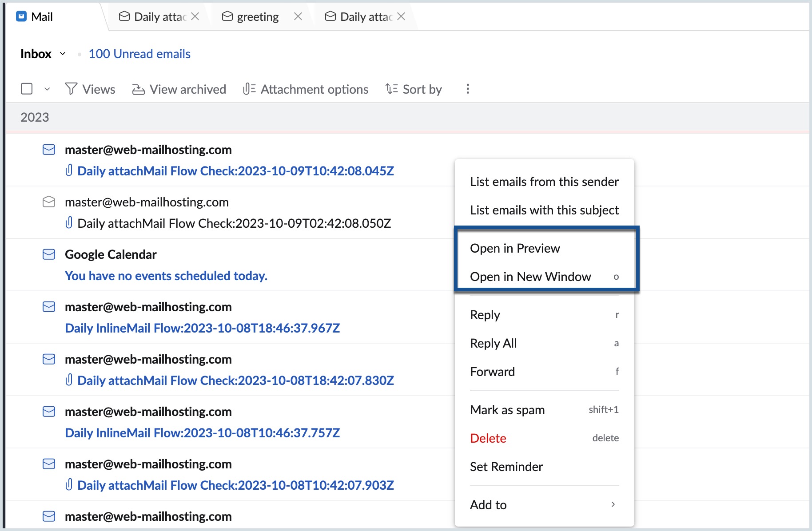The width and height of the screenshot is (812, 531).
Task: Open the 100 Unread emails link
Action: [x=139, y=54]
